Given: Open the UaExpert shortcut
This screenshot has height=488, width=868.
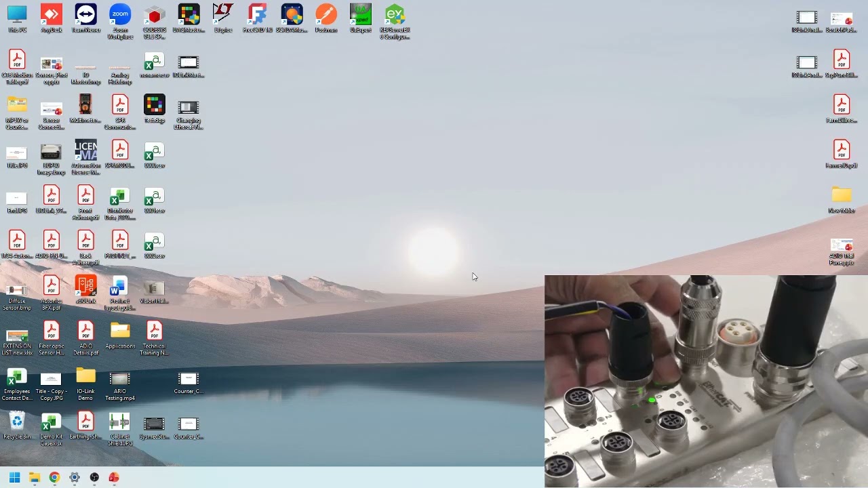Looking at the screenshot, I should [x=361, y=19].
